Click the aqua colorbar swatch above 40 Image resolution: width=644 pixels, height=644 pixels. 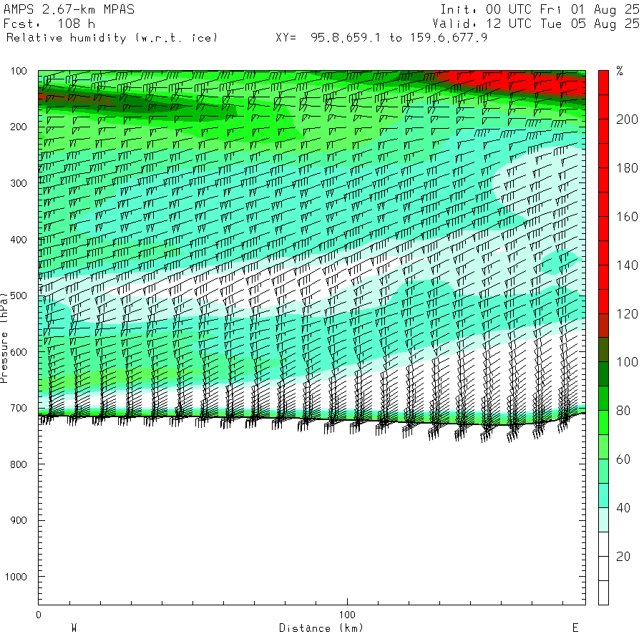click(x=603, y=496)
